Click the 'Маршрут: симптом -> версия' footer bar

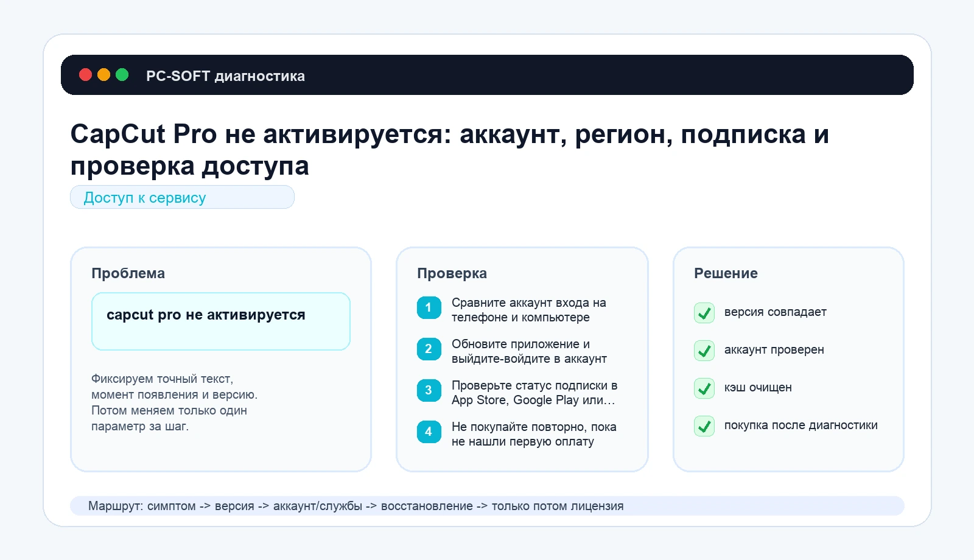[x=487, y=506]
